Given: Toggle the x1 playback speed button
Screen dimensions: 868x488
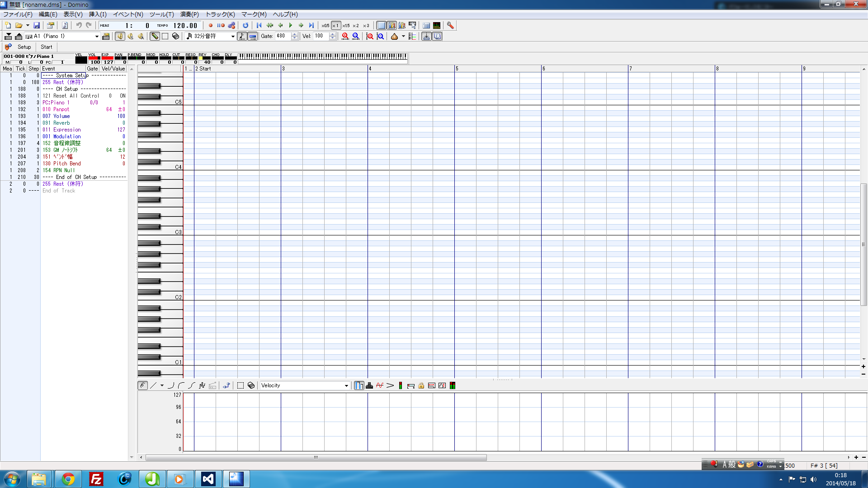Looking at the screenshot, I should (x=335, y=26).
